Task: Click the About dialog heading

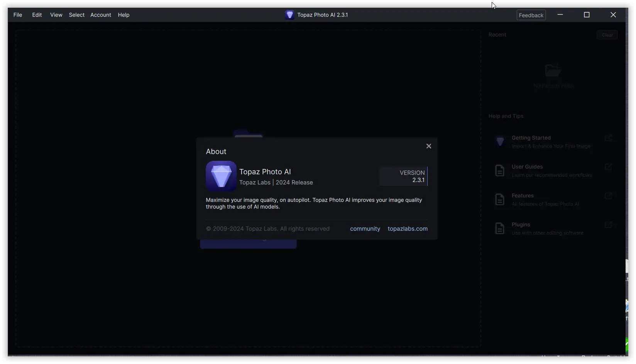Action: [x=216, y=152]
